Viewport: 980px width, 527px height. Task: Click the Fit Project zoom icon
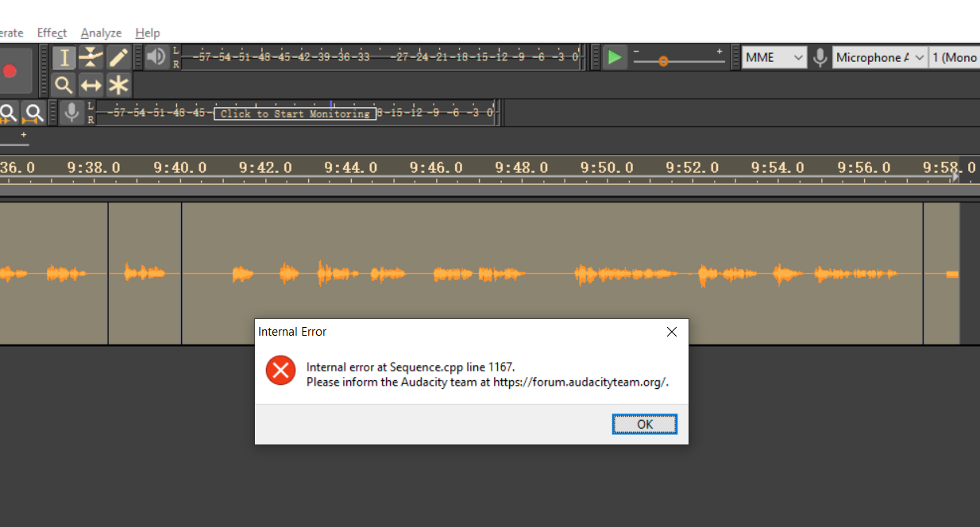(33, 113)
